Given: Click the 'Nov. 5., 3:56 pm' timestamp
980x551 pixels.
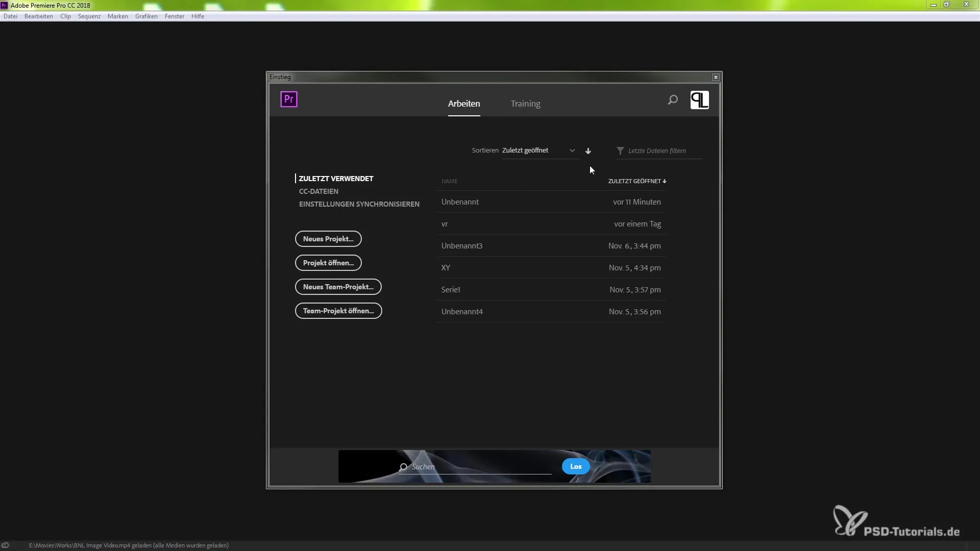Looking at the screenshot, I should (x=634, y=312).
